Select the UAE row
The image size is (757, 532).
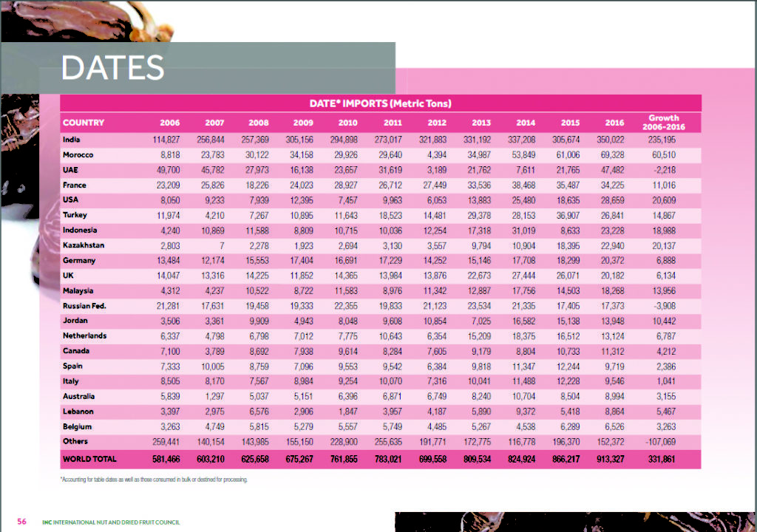pos(370,170)
